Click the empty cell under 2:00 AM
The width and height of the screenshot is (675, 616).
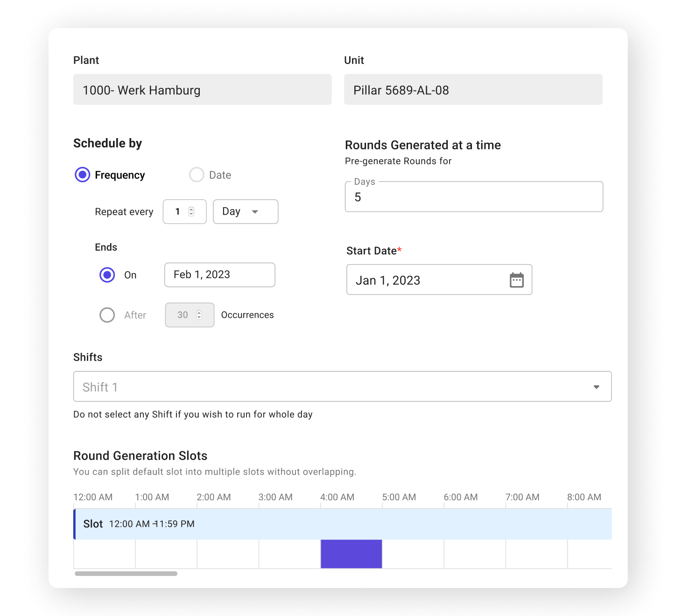click(x=228, y=554)
